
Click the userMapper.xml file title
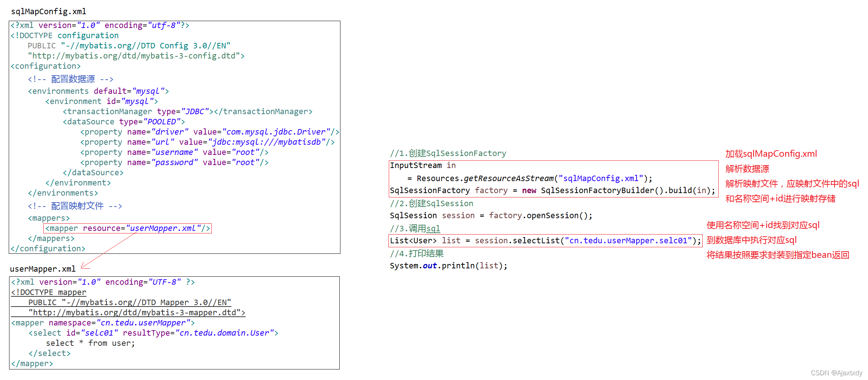pos(43,269)
